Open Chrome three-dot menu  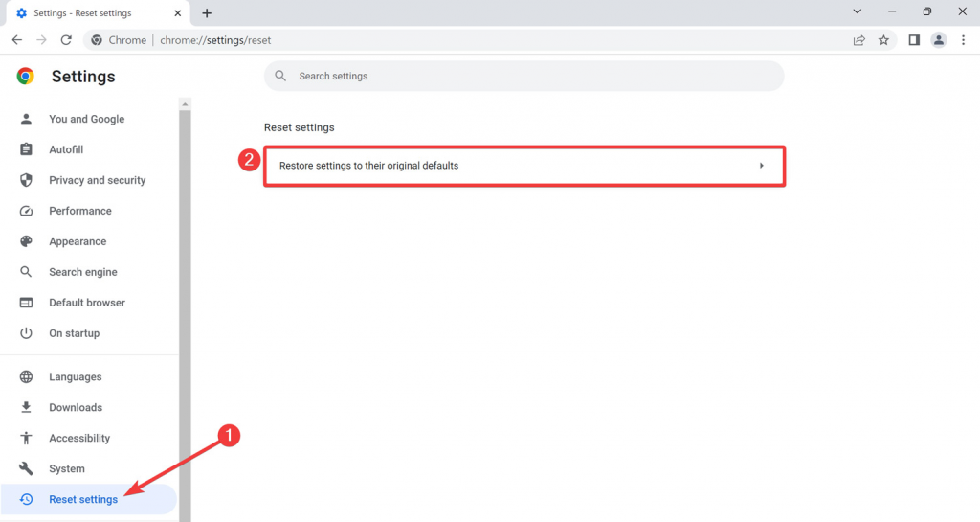963,40
